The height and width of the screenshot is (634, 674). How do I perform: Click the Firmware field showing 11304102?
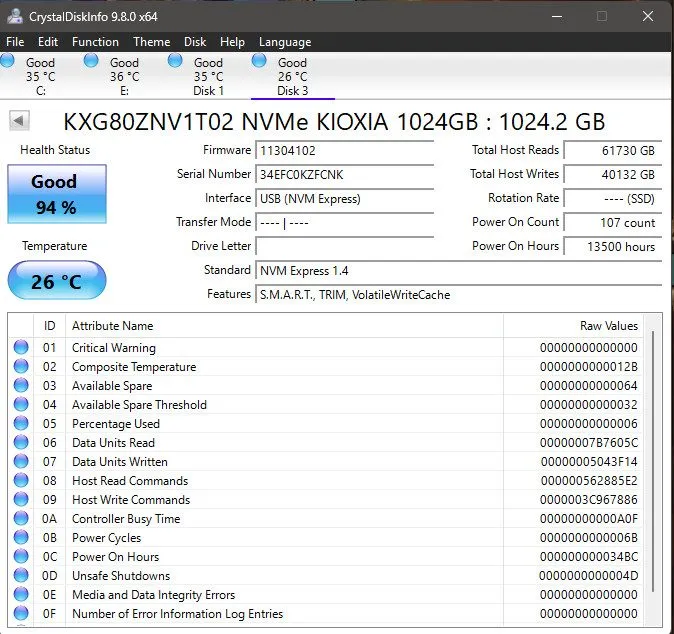pyautogui.click(x=344, y=150)
